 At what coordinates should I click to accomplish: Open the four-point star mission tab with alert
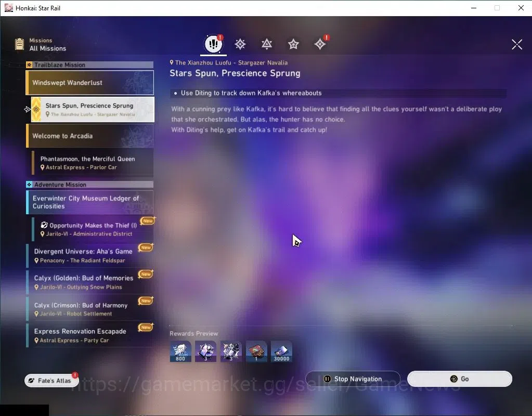pos(320,44)
